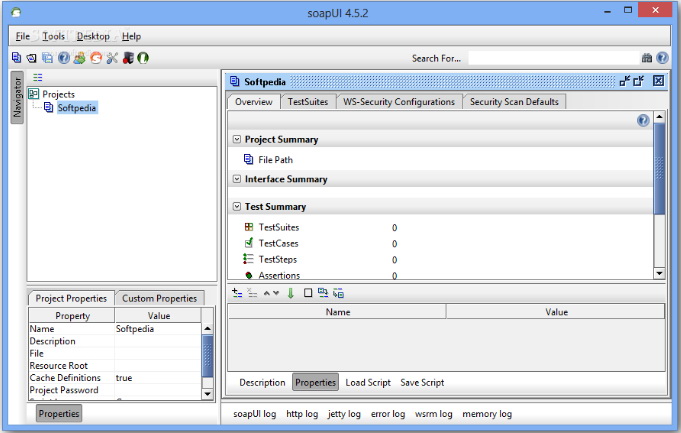Image resolution: width=681 pixels, height=433 pixels.
Task: Show the Save Script panel
Action: click(422, 383)
